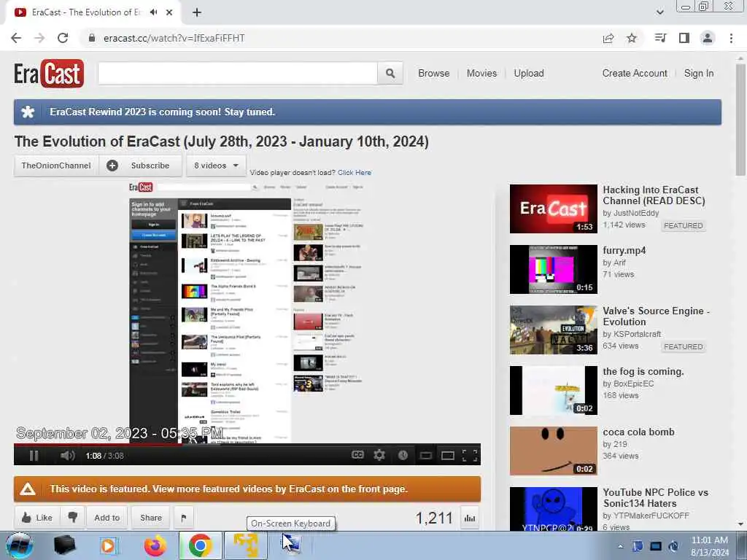Click the EraCast Rewind 2023 announcement banner
This screenshot has height=560, width=747.
click(368, 112)
